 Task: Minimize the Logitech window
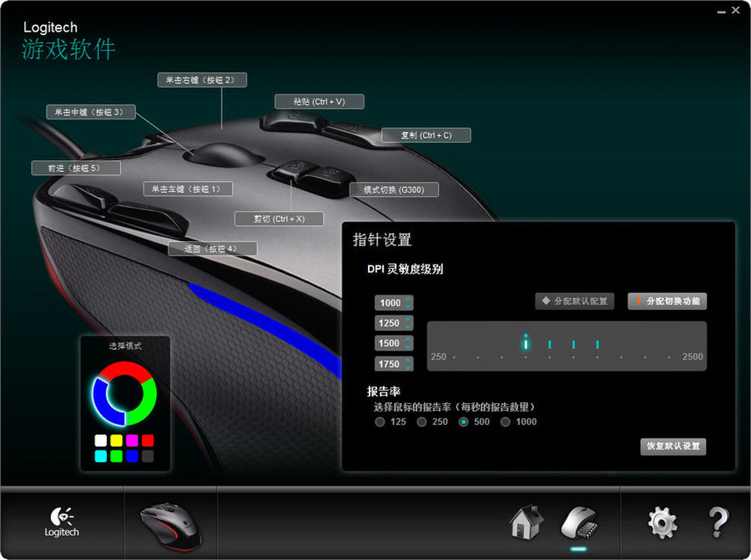point(721,11)
